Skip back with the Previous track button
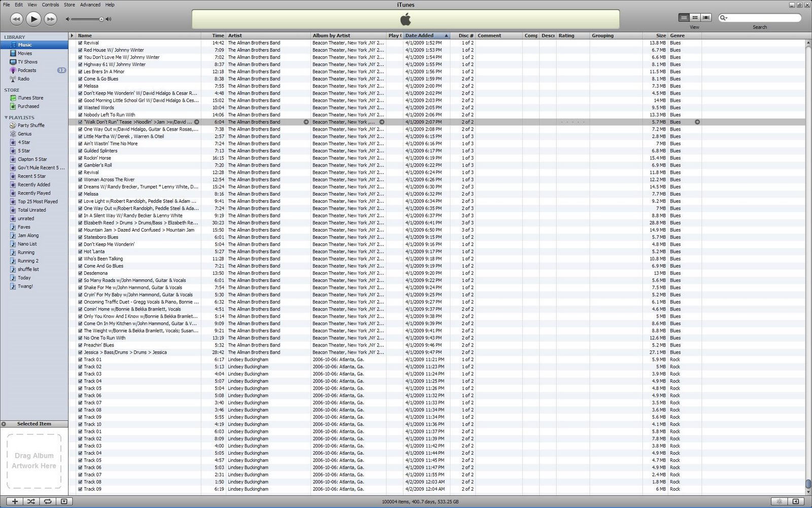This screenshot has height=508, width=812. click(16, 19)
